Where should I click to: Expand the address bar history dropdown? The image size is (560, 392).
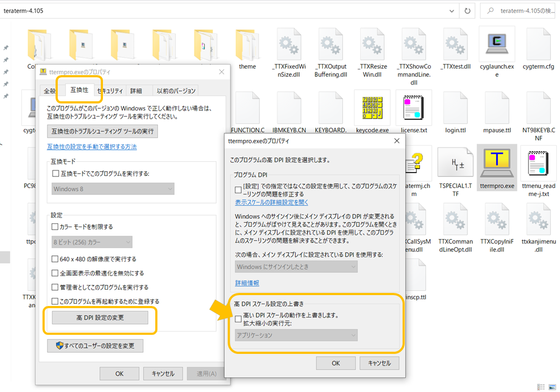click(452, 11)
